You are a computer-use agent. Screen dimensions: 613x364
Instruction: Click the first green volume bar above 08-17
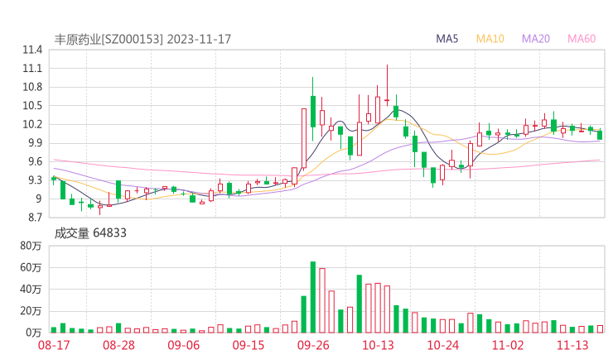click(54, 330)
